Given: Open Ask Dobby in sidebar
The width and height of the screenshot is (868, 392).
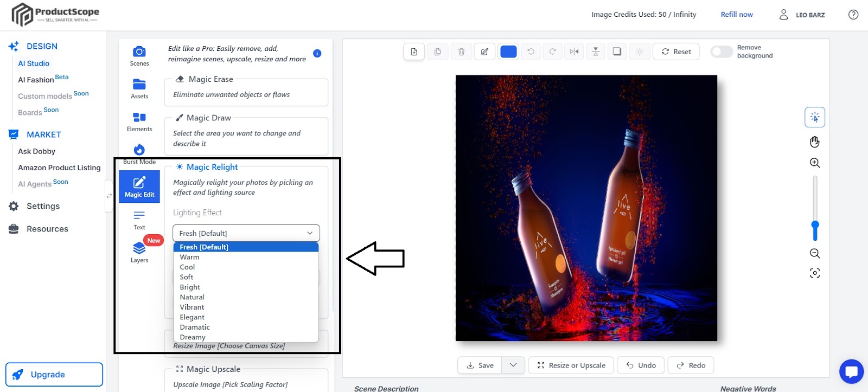Looking at the screenshot, I should [37, 151].
